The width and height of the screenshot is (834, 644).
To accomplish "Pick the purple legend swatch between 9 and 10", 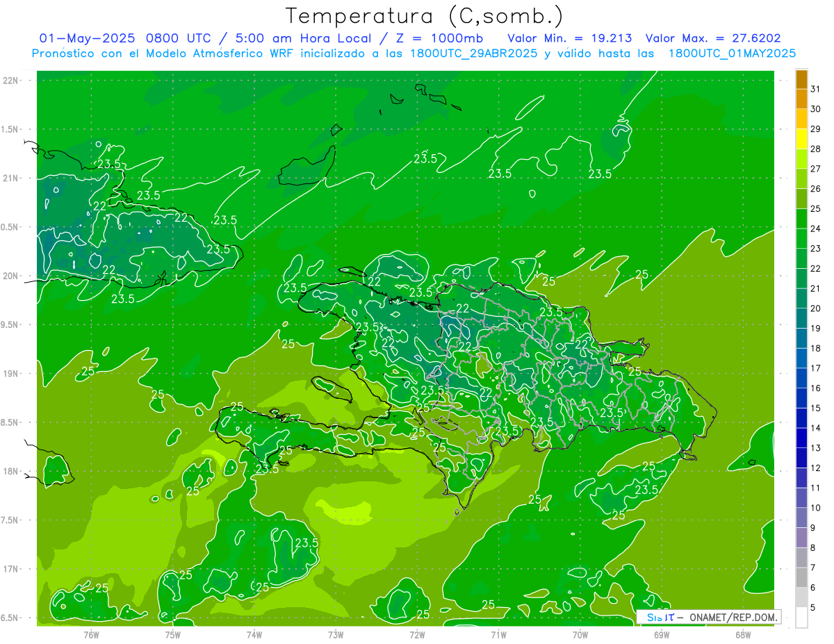I will click(801, 518).
